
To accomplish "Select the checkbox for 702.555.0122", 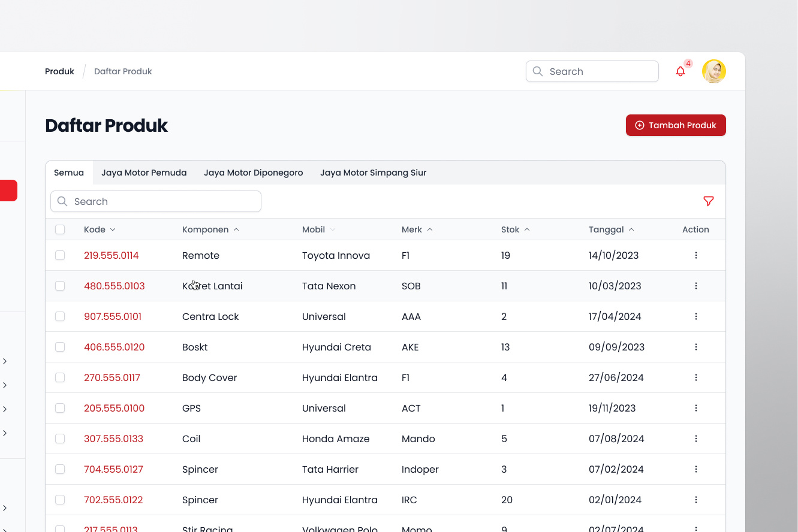I will click(60, 500).
